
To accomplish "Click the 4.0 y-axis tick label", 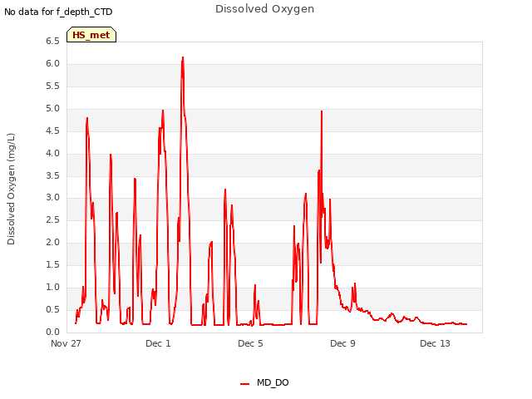I will click(x=52, y=153).
